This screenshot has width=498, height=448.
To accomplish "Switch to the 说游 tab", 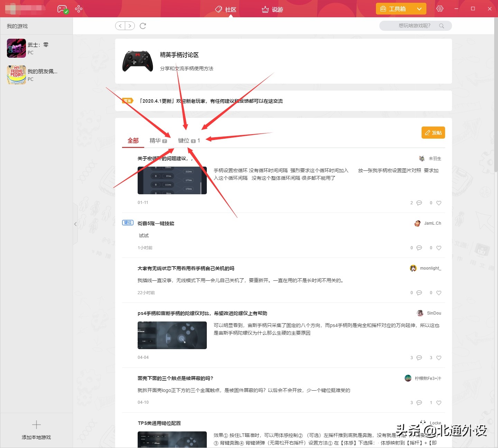I will click(273, 9).
